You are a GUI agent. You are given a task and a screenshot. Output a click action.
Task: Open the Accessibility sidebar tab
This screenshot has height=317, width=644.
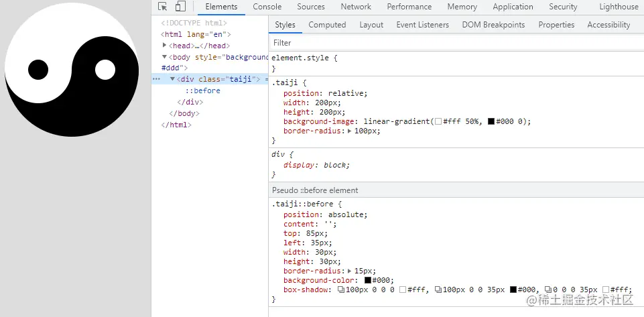click(608, 25)
